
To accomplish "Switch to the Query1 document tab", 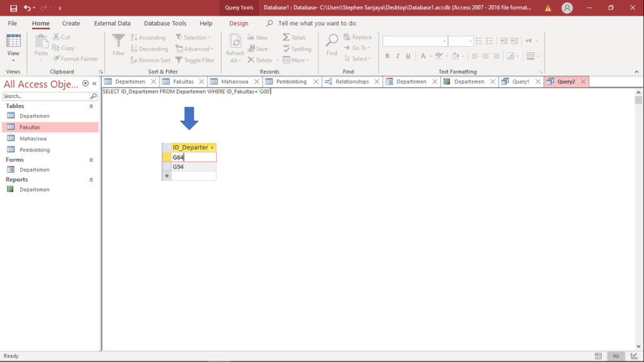I will point(520,82).
